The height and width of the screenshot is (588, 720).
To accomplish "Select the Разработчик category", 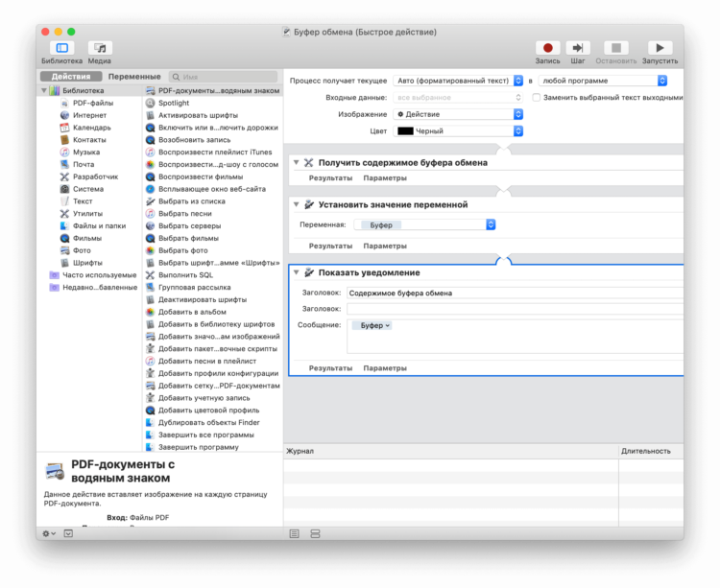I will pyautogui.click(x=95, y=177).
